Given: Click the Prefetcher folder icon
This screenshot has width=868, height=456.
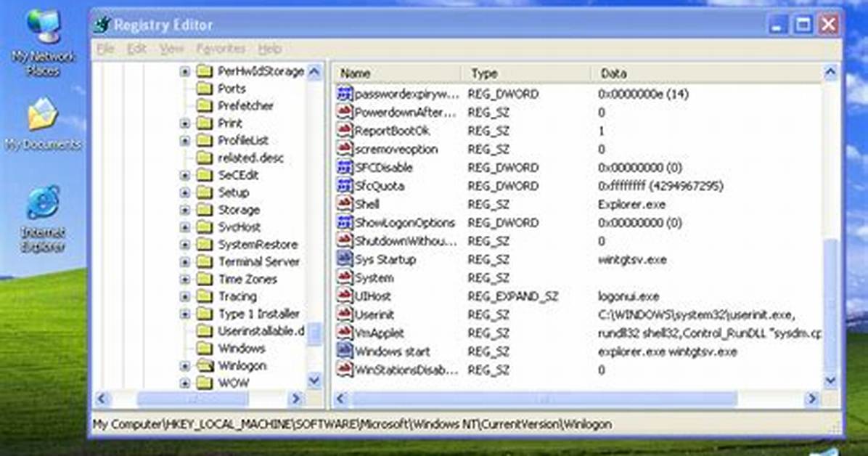Looking at the screenshot, I should pyautogui.click(x=205, y=105).
